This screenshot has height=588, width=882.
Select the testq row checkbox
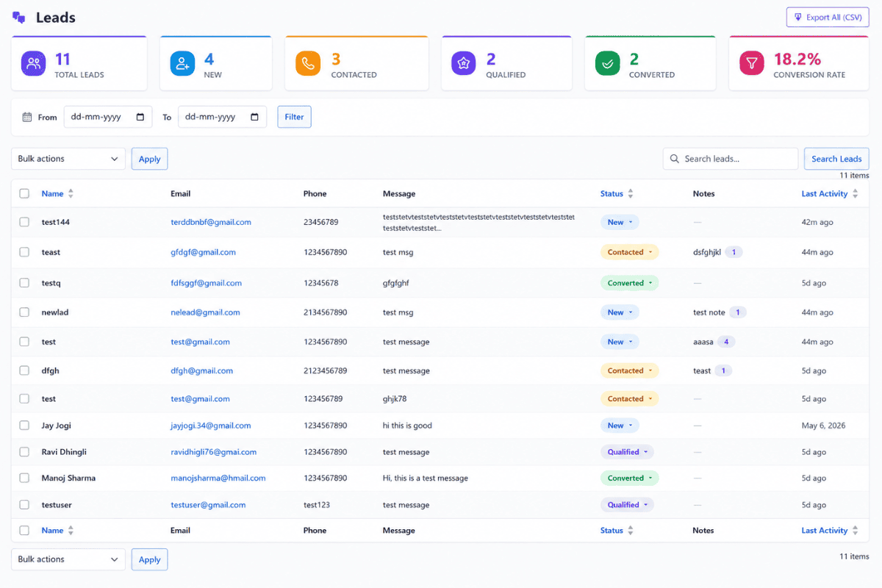pos(24,283)
